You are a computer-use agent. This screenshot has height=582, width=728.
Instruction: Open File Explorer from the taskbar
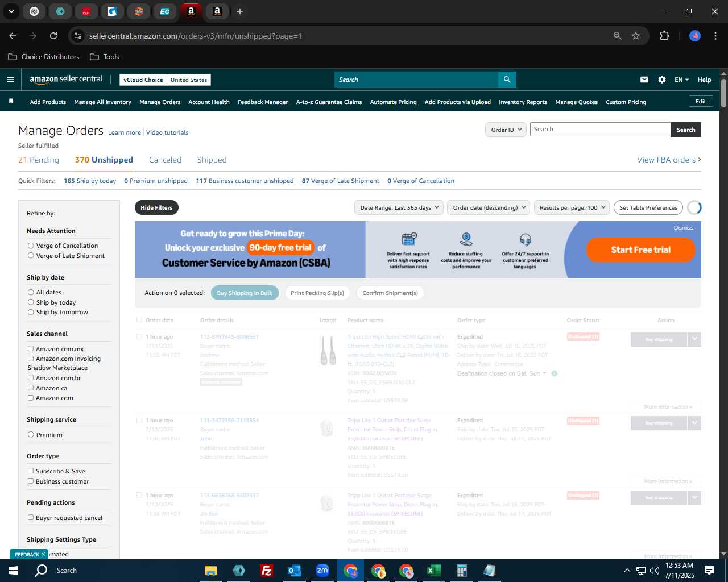(211, 571)
